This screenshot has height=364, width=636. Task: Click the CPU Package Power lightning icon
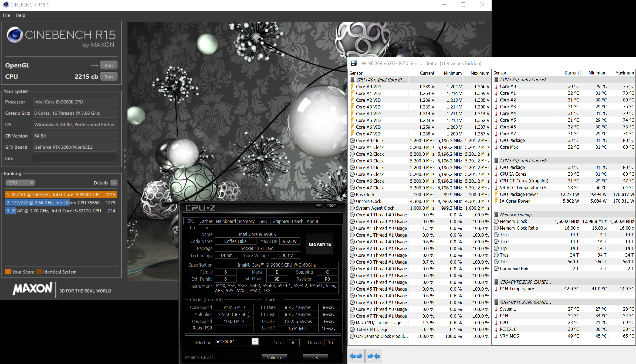(496, 194)
